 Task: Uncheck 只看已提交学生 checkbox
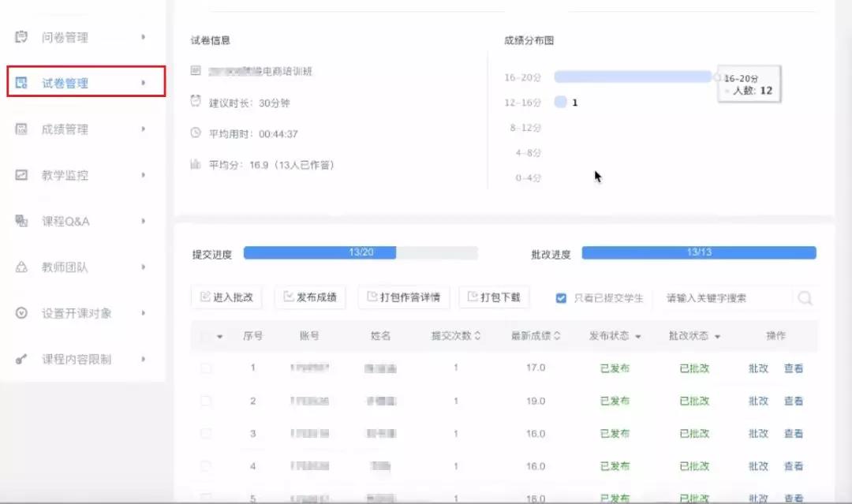click(562, 298)
